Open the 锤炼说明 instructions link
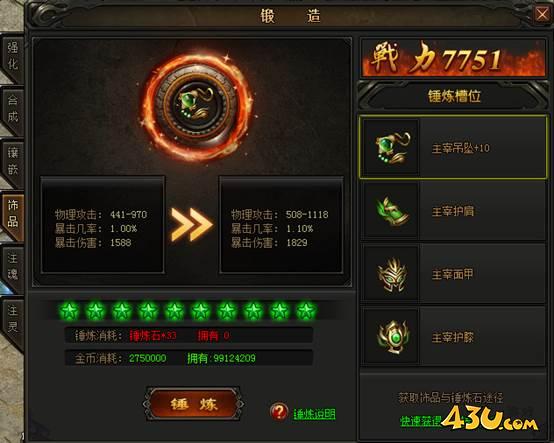 coord(314,413)
